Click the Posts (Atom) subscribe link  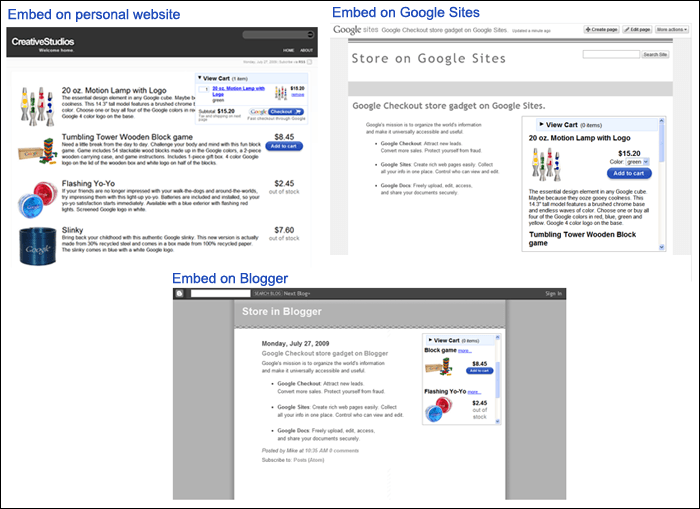pos(308,460)
